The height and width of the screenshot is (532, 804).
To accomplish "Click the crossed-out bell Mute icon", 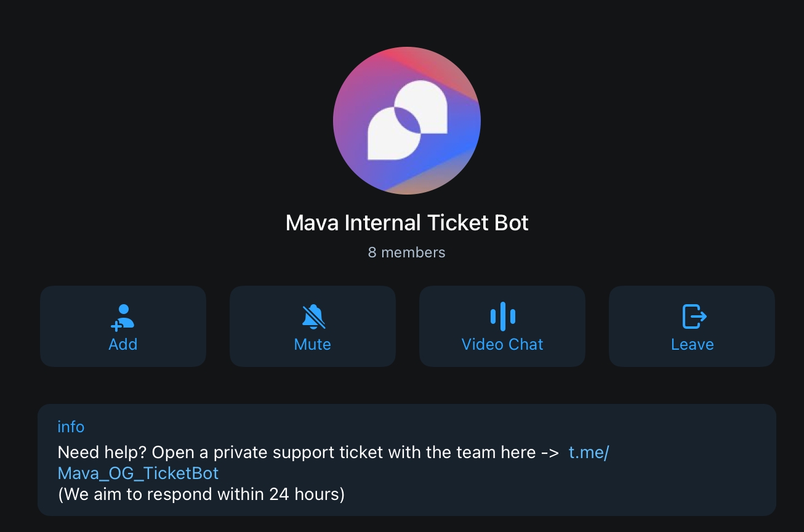I will 313,316.
